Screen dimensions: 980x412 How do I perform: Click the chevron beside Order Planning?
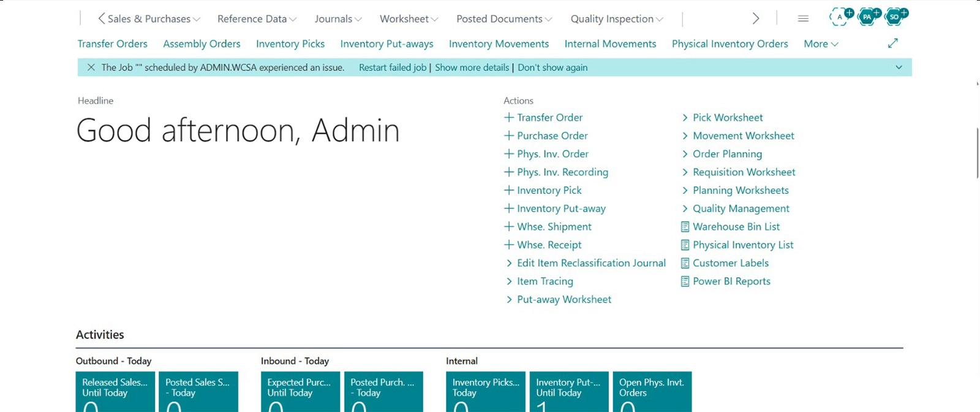coord(685,154)
